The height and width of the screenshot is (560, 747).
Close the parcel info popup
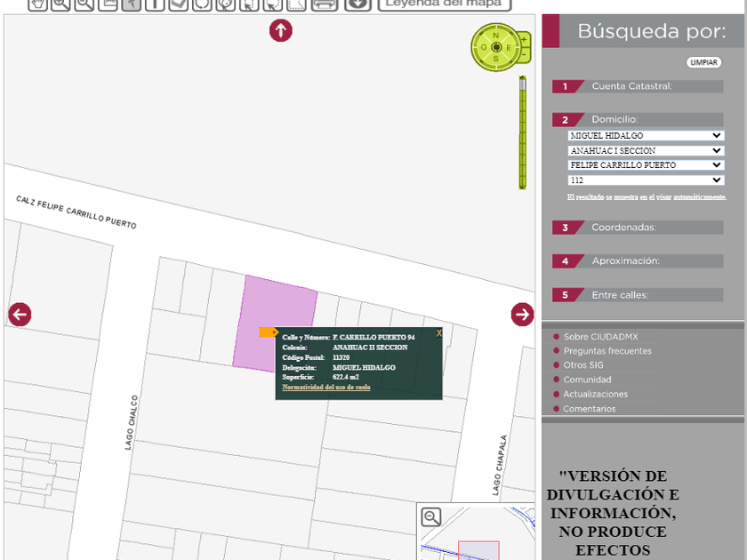(x=438, y=333)
